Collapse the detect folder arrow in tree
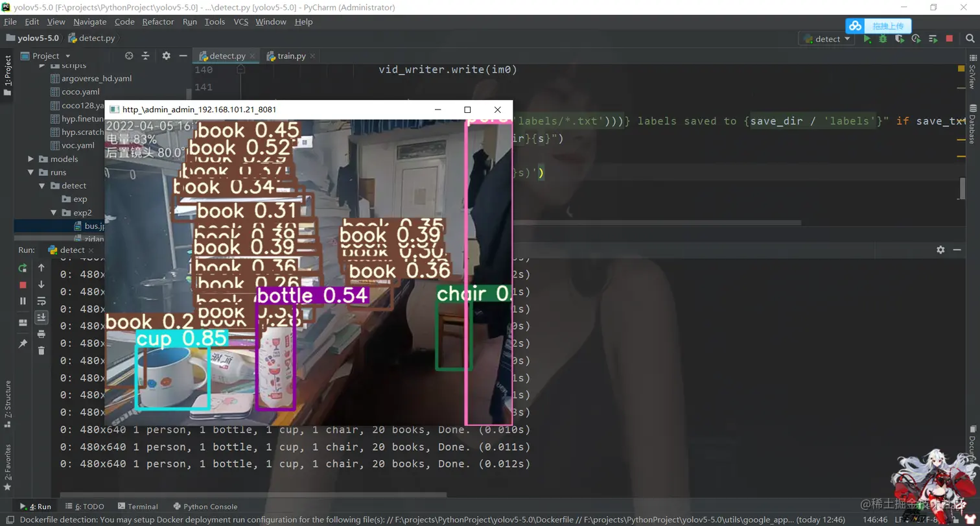The image size is (980, 526). (42, 185)
